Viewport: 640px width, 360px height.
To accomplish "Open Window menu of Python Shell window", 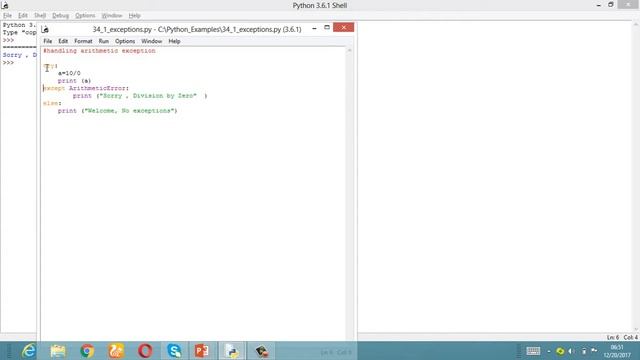I will 112,16.
